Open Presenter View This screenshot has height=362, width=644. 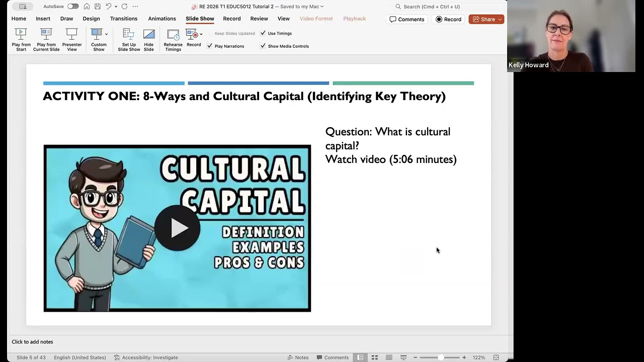pyautogui.click(x=72, y=40)
